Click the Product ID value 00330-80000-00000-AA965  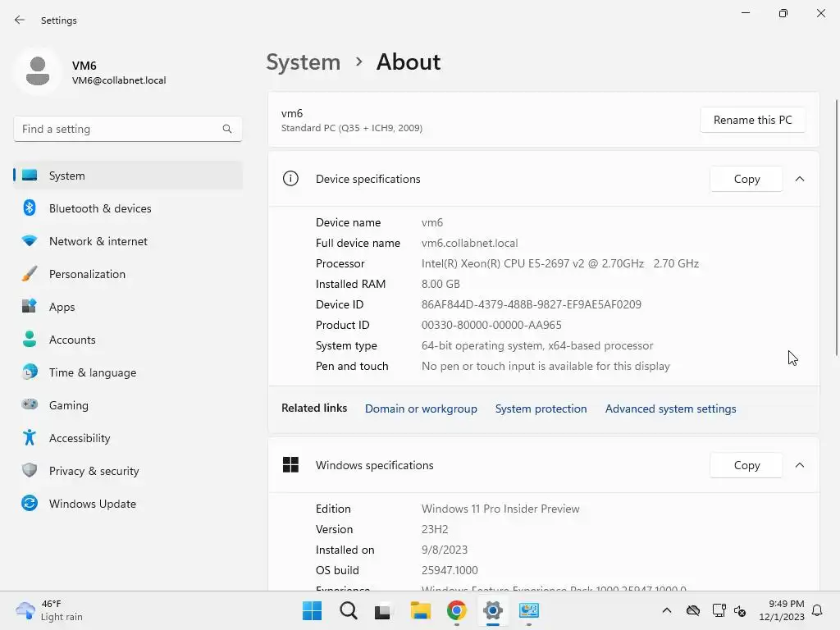click(x=492, y=325)
